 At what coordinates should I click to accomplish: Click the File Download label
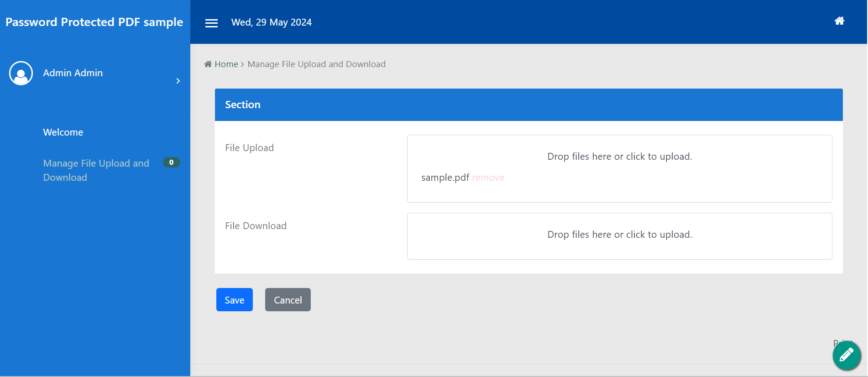coord(256,226)
